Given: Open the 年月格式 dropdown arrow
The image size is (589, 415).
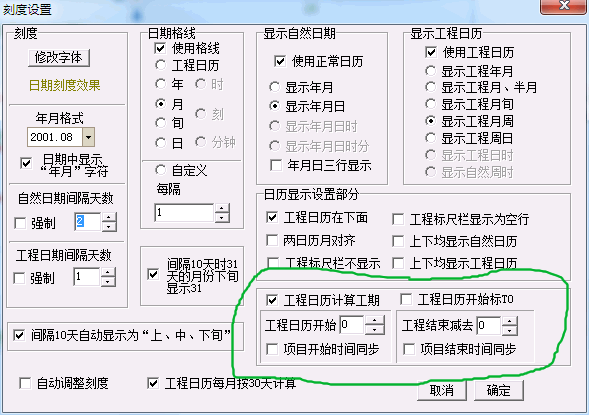Looking at the screenshot, I should click(89, 137).
